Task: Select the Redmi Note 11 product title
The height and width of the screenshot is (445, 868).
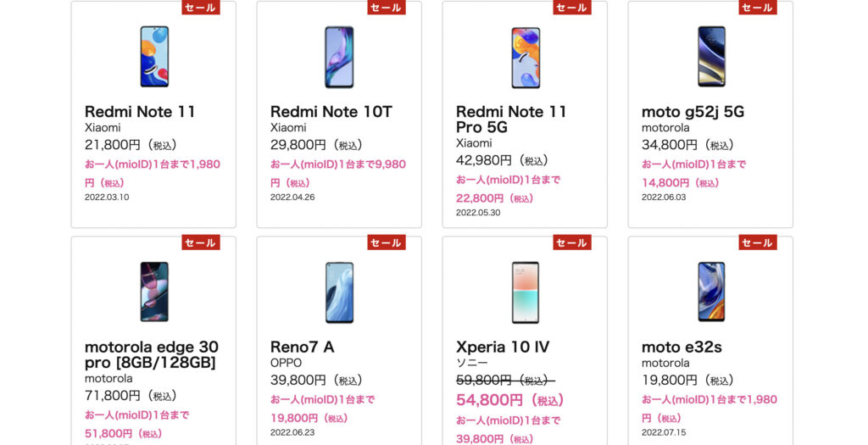Action: point(140,112)
